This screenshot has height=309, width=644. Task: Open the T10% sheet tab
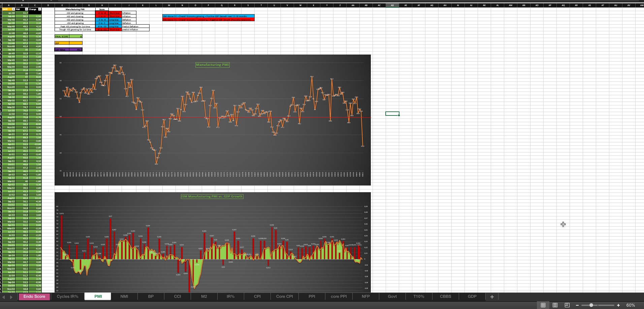[x=419, y=297]
